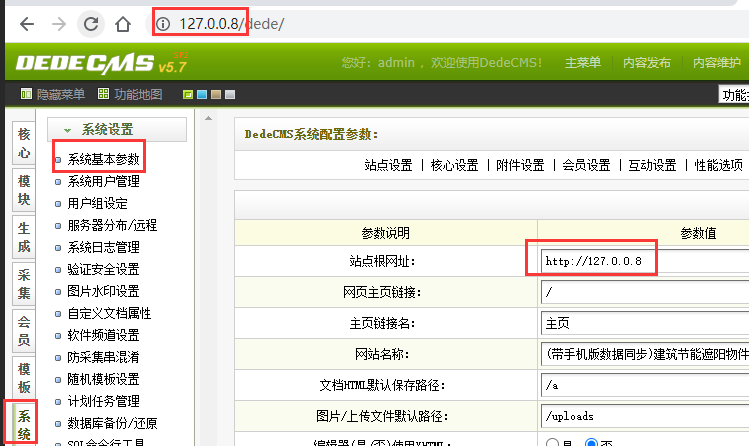Image resolution: width=749 pixels, height=446 pixels.
Task: Open the 主菜单 top menu item
Action: click(583, 63)
